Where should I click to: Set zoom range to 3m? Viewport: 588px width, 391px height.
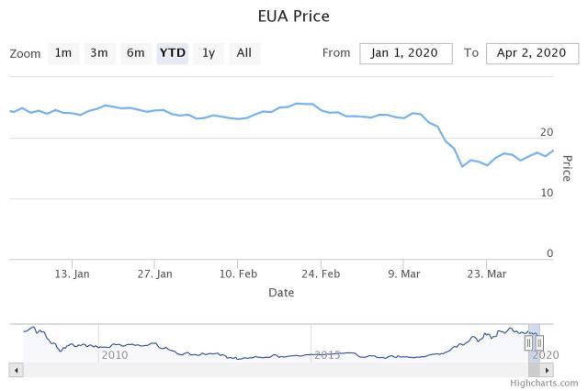[x=98, y=53]
